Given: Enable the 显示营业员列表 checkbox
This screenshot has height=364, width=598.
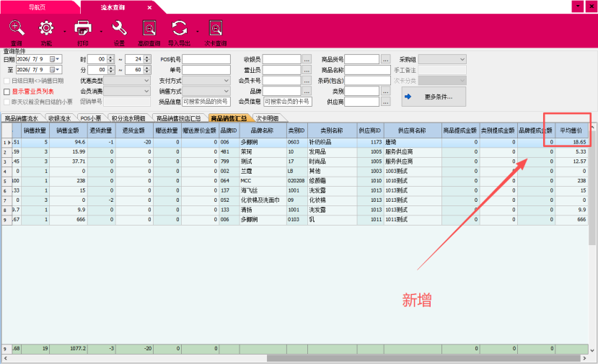Looking at the screenshot, I should pos(7,92).
